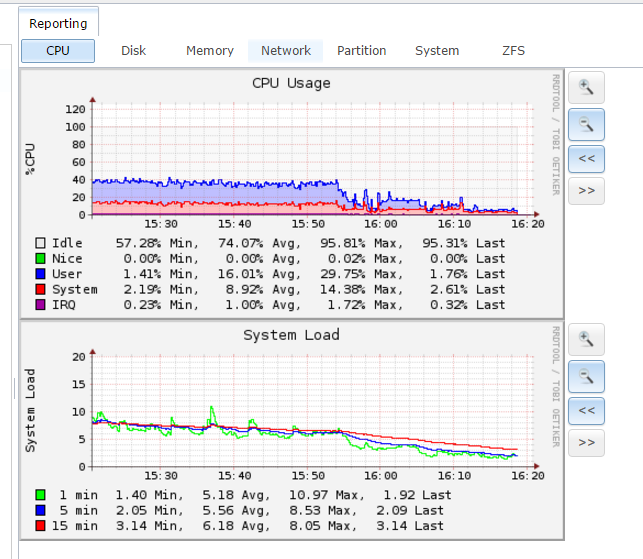Click the red System legend swatch
643x559 pixels.
[40, 289]
